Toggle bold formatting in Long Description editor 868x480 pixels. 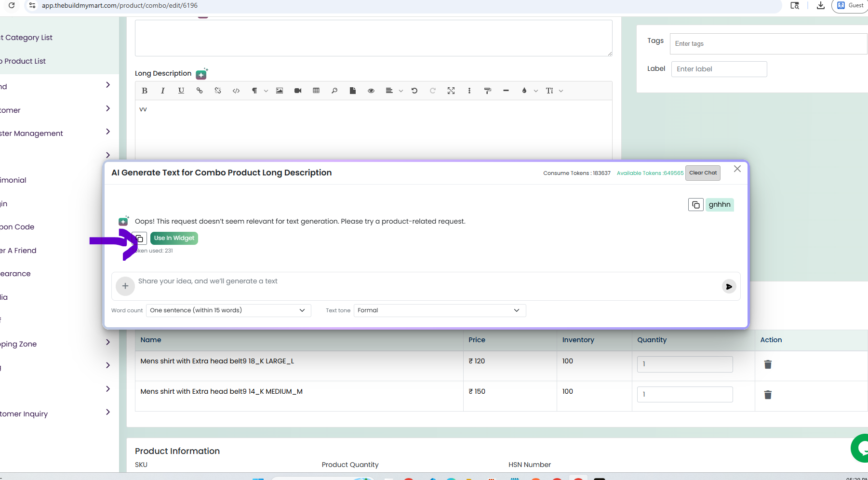point(145,91)
